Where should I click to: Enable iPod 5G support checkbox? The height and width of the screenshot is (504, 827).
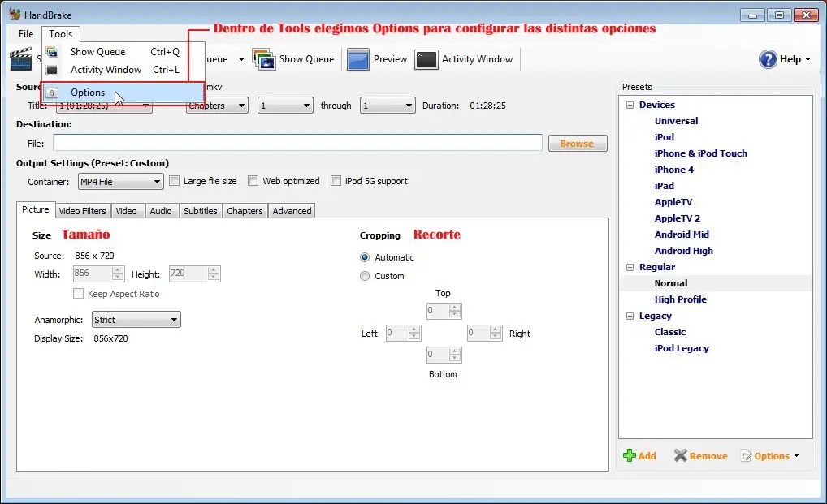coord(336,181)
